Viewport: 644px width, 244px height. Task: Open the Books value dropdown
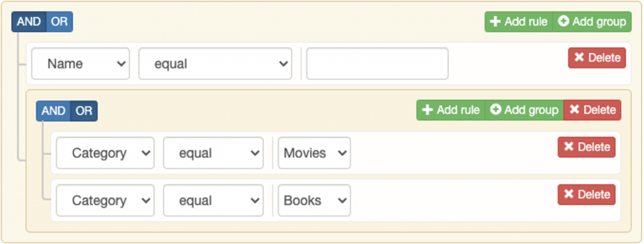coord(314,201)
